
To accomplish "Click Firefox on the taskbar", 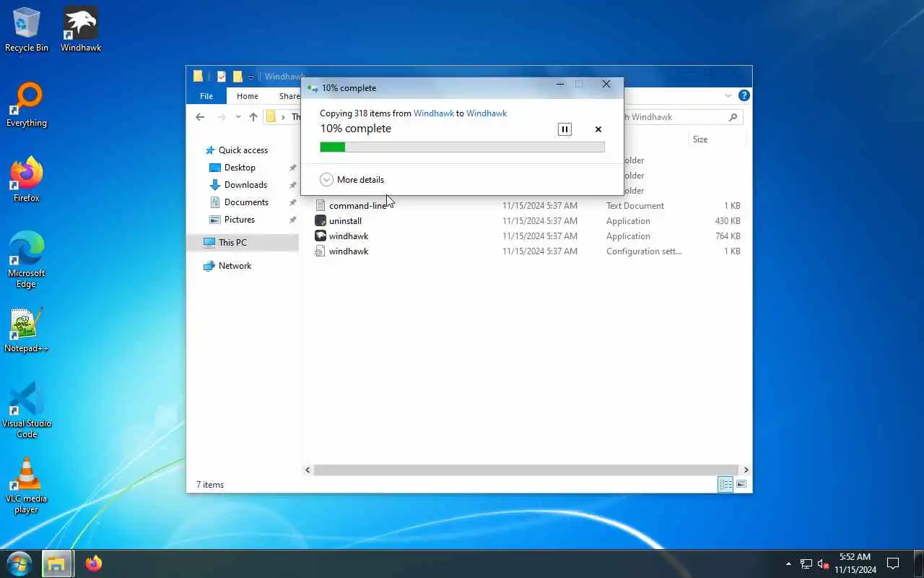I will point(94,564).
